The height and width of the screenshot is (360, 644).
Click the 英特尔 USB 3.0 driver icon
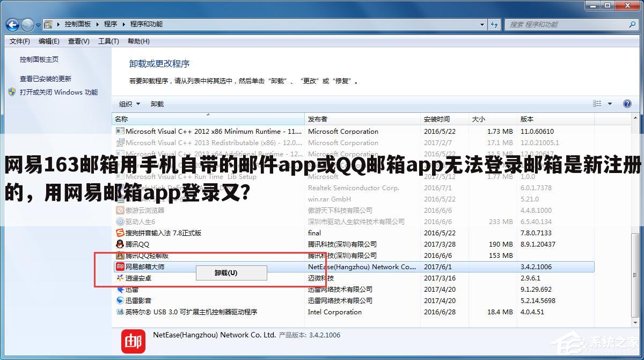[x=120, y=312]
